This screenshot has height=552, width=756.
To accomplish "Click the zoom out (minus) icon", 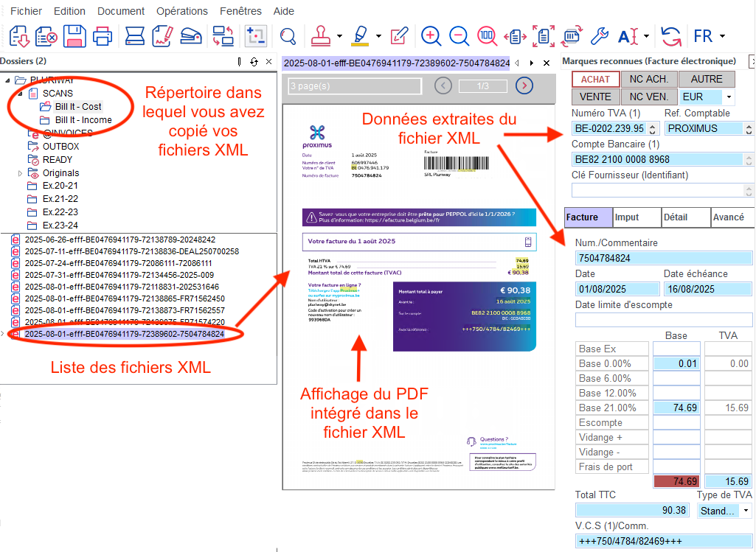I will (x=459, y=35).
